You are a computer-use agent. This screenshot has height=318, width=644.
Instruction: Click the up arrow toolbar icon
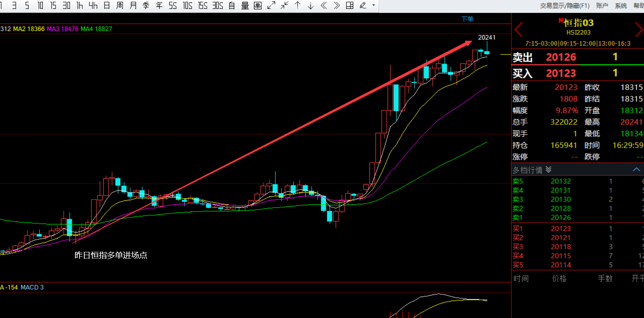click(298, 6)
